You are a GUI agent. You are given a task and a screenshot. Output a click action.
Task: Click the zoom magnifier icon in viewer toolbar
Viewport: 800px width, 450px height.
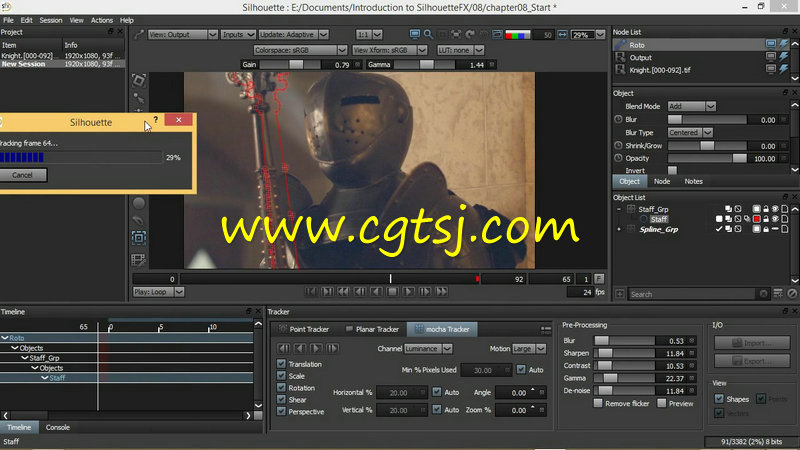tap(428, 34)
